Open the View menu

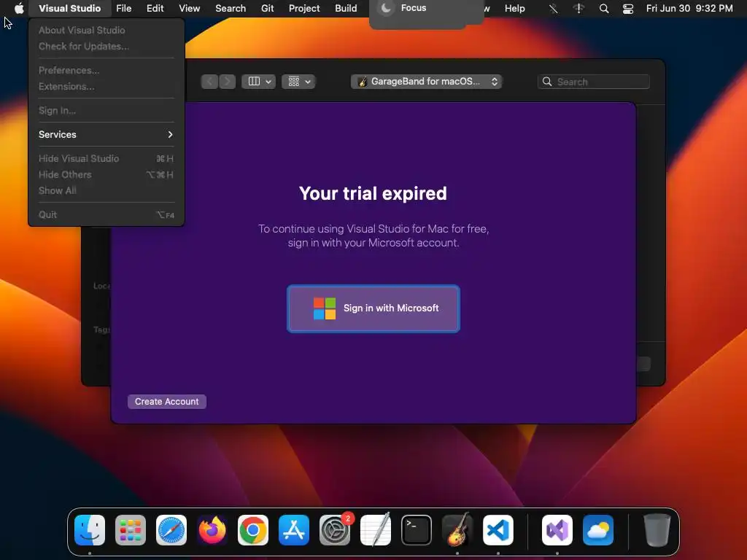pyautogui.click(x=189, y=9)
